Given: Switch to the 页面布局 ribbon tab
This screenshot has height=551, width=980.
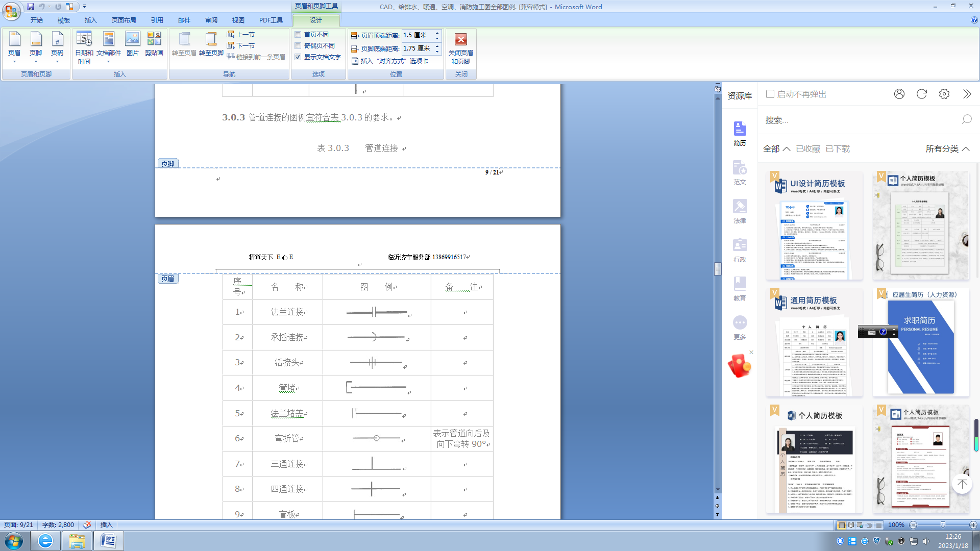Looking at the screenshot, I should pos(124,20).
